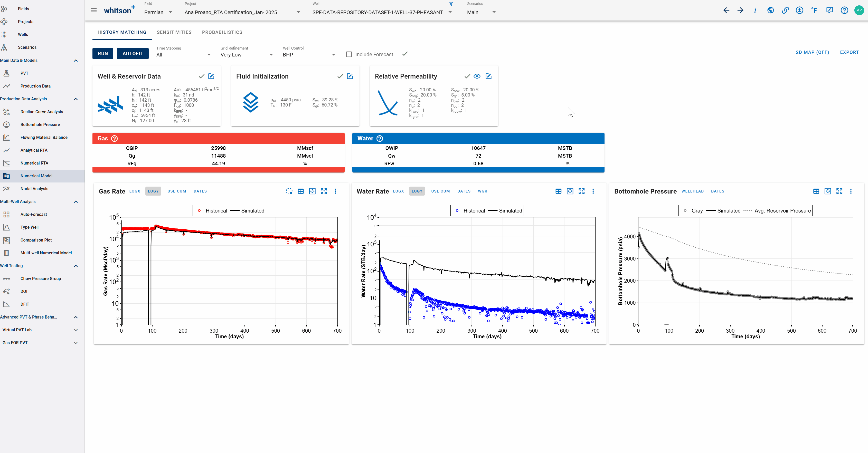Viewport: 868px width, 453px height.
Task: Click the well filter funnel icon
Action: pos(451,4)
